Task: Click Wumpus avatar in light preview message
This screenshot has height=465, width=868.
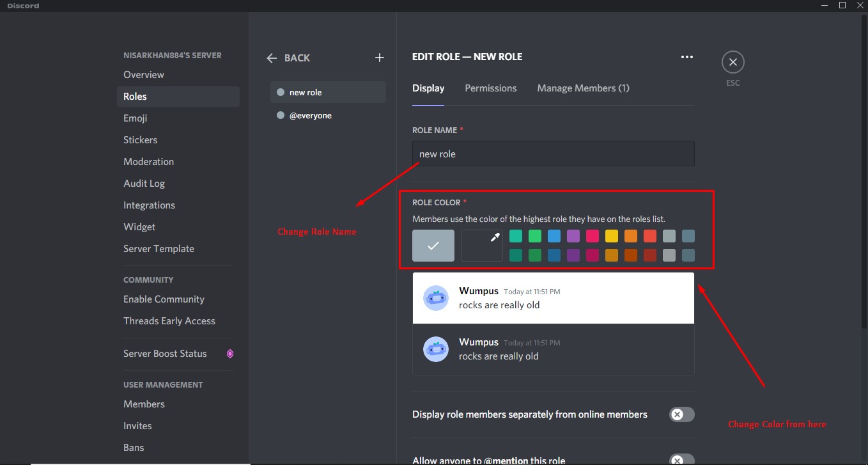Action: click(436, 298)
